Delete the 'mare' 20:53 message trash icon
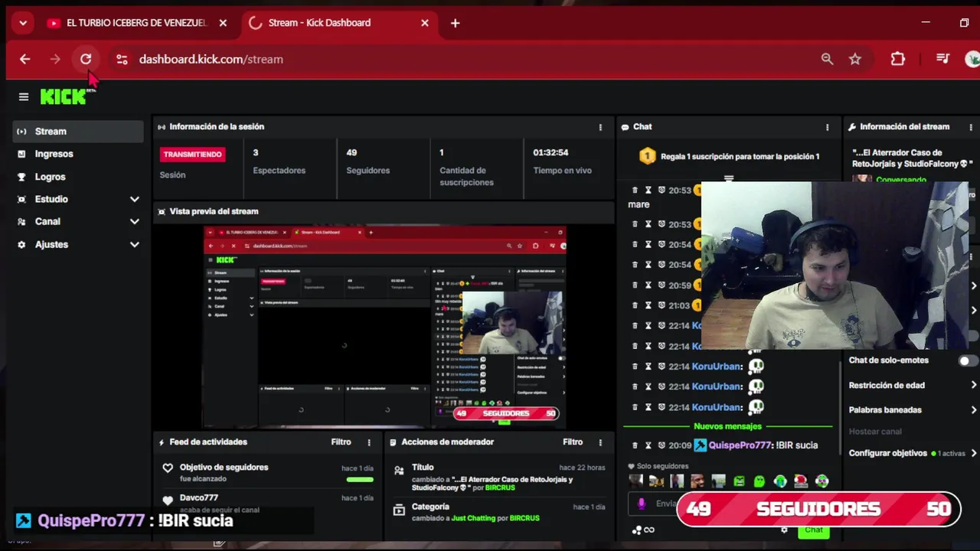This screenshot has width=980, height=551. coord(635,190)
